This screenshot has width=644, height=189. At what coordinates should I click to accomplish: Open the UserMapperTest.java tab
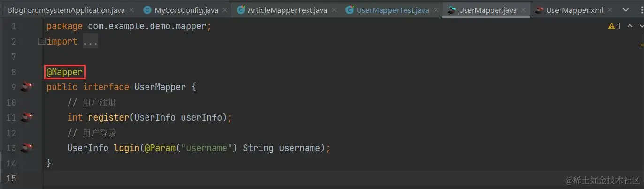(x=392, y=10)
